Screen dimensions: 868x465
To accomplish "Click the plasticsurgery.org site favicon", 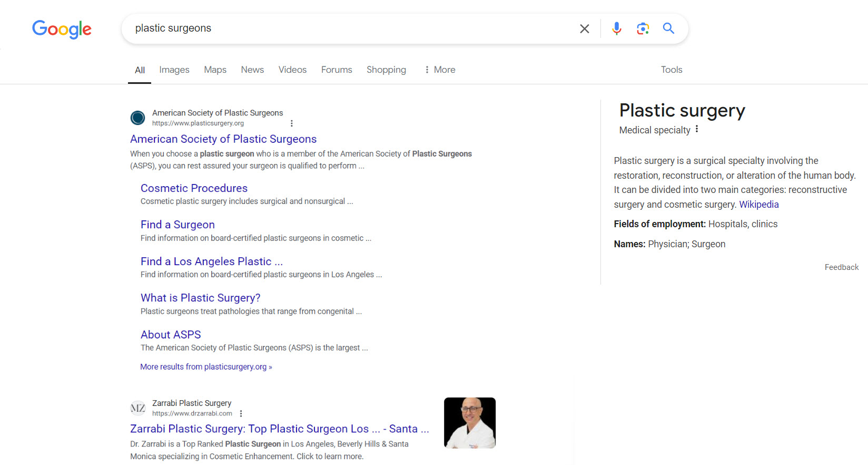I will 138,118.
